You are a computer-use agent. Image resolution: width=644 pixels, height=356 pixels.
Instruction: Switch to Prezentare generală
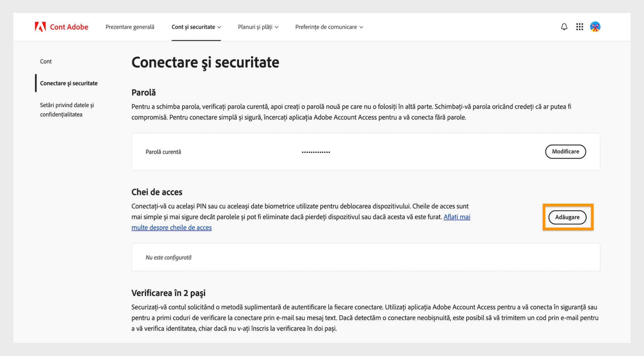pos(130,27)
